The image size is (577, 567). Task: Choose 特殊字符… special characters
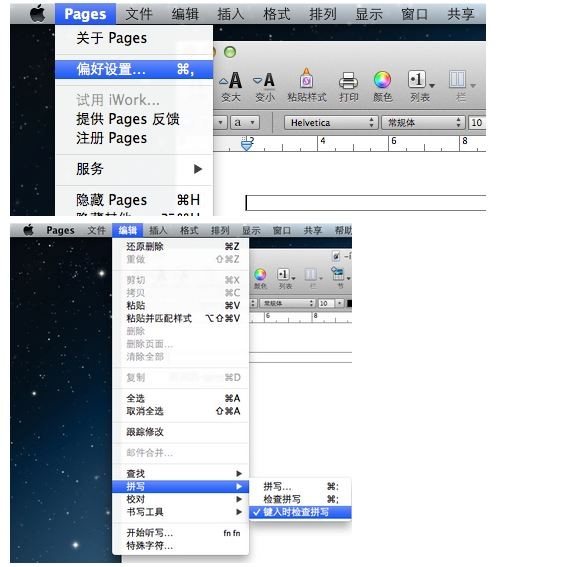180,546
